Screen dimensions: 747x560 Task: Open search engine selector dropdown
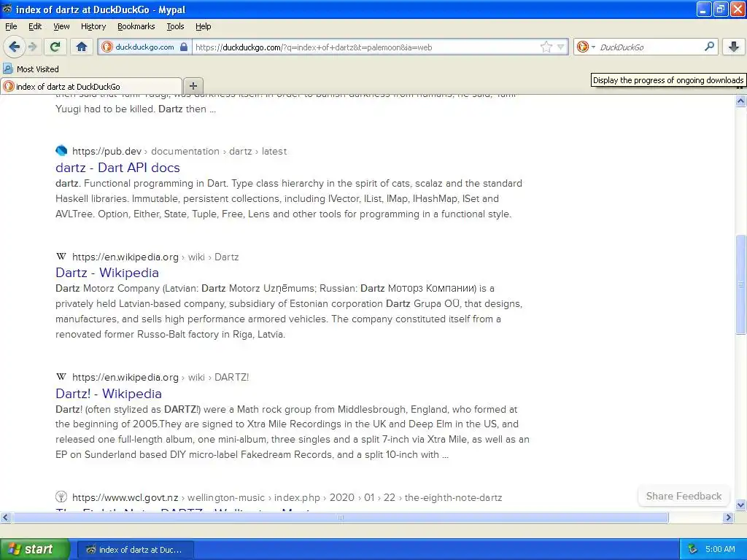[x=586, y=47]
